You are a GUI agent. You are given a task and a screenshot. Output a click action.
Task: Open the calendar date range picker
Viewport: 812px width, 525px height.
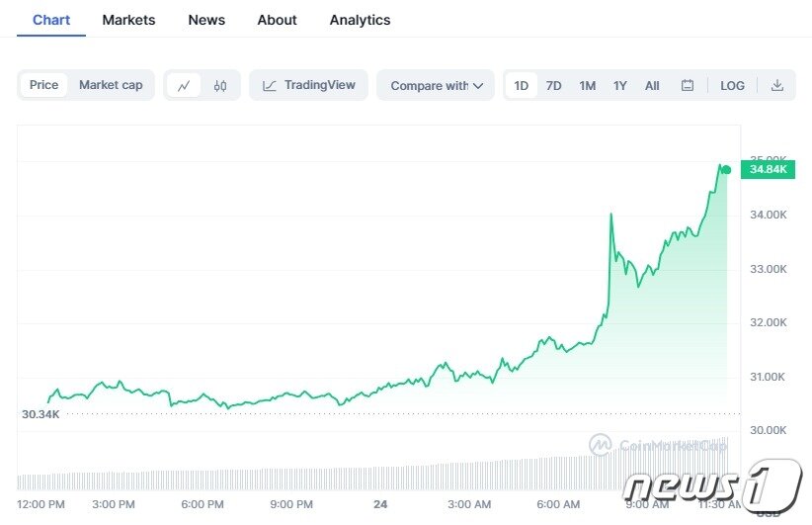pyautogui.click(x=688, y=85)
